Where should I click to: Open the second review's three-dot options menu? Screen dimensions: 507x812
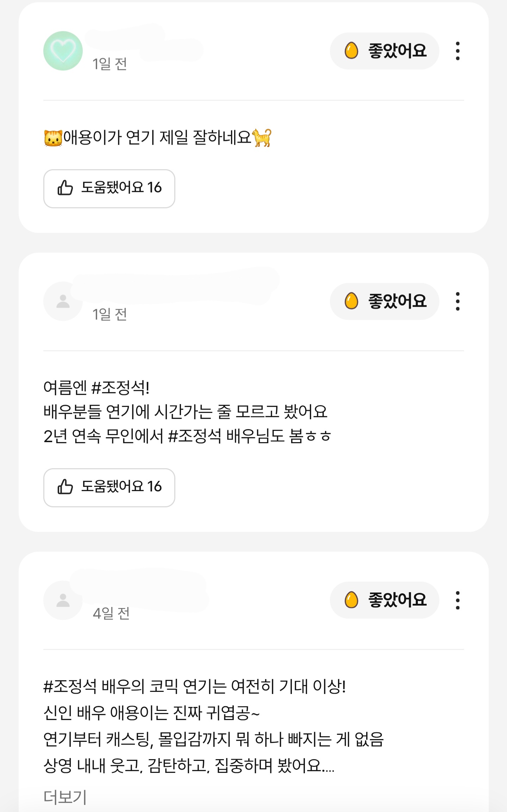457,302
